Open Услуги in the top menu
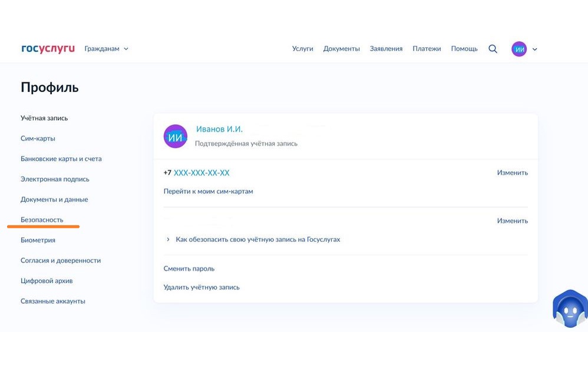 coord(302,49)
